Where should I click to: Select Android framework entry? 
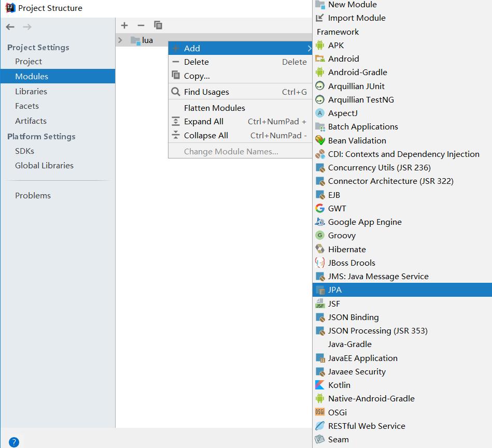[x=402, y=59]
